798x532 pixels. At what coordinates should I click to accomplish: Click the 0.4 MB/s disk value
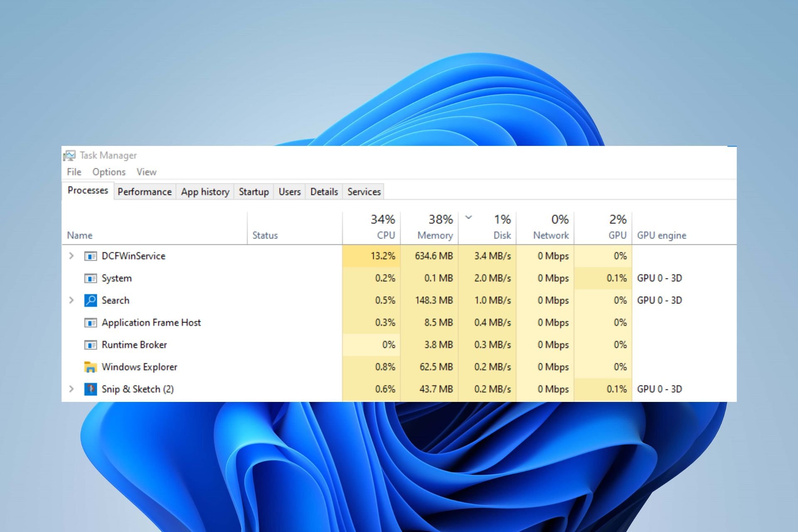[x=493, y=323]
